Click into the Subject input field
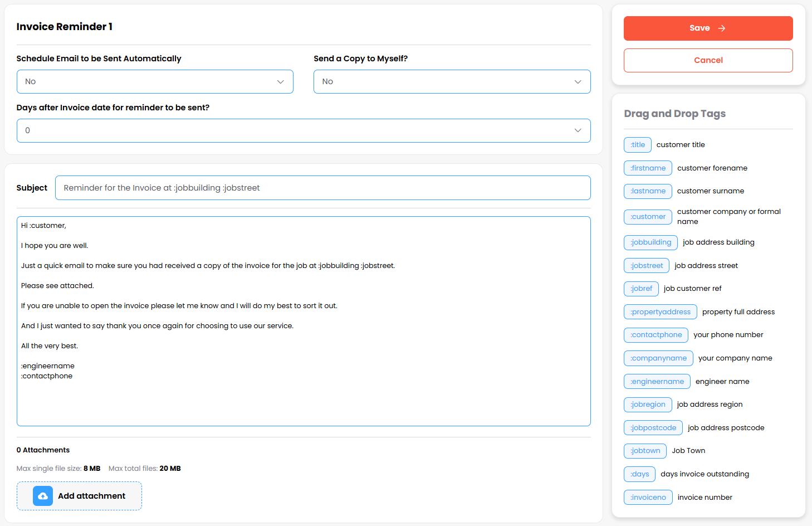812x526 pixels. 322,188
